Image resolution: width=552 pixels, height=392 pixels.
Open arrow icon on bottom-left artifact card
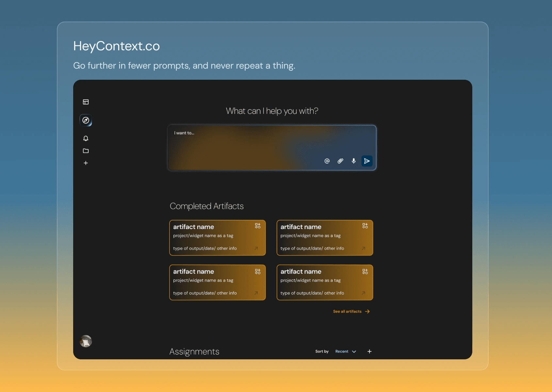256,293
